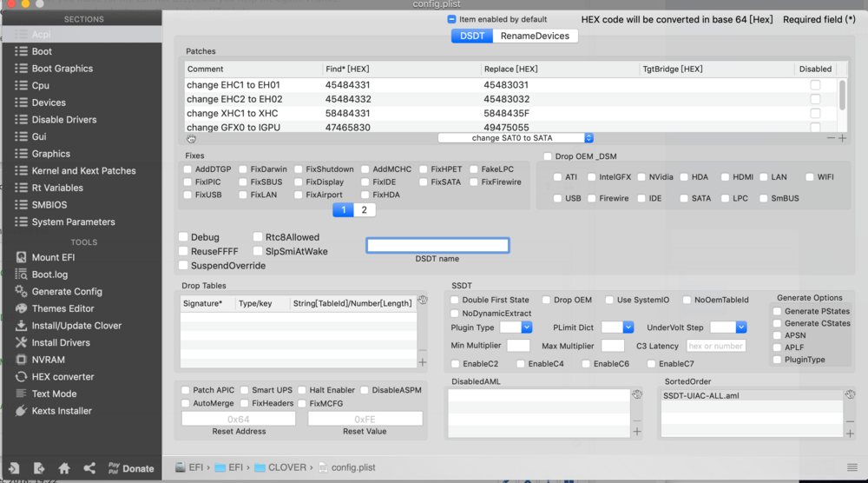Open Generate Config tool
The width and height of the screenshot is (868, 483).
[66, 292]
